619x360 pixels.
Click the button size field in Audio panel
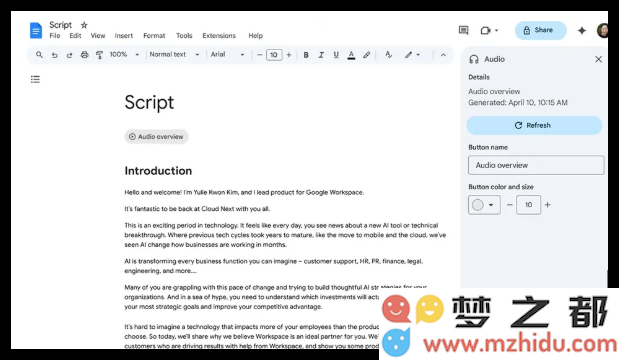point(528,205)
